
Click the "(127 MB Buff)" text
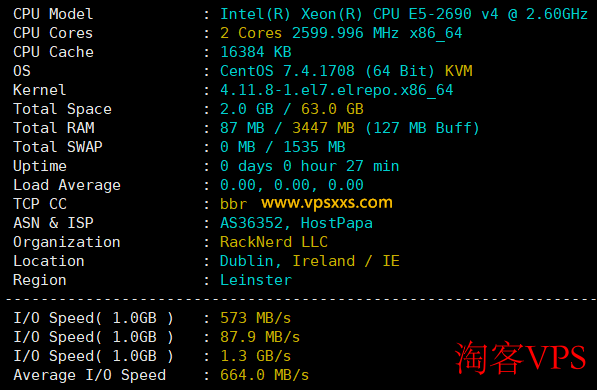point(422,128)
